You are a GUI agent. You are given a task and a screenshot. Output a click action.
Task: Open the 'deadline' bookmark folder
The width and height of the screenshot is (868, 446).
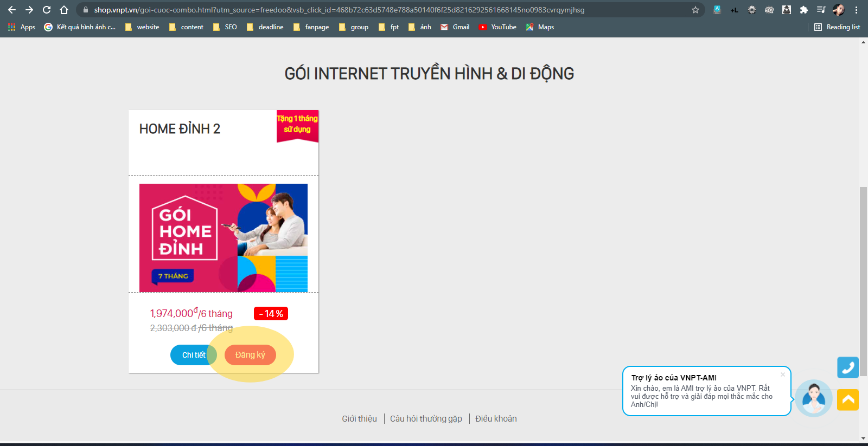coord(265,27)
